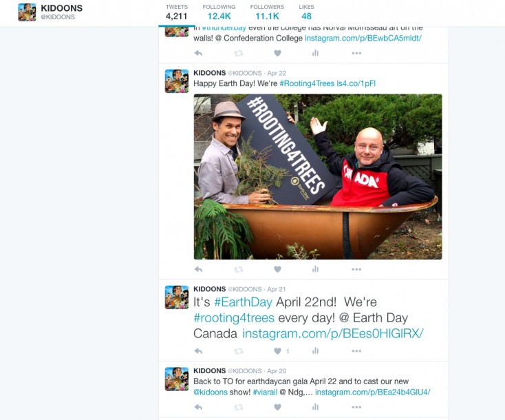The image size is (505, 420).
Task: Reply to the Happy Earth Day tweet
Action: pyautogui.click(x=198, y=269)
